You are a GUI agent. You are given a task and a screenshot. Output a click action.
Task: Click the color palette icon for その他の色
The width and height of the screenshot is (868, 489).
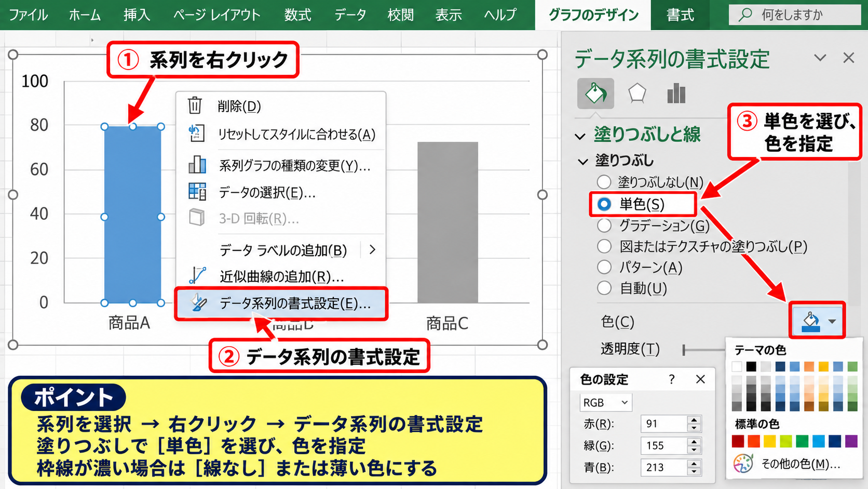click(743, 463)
